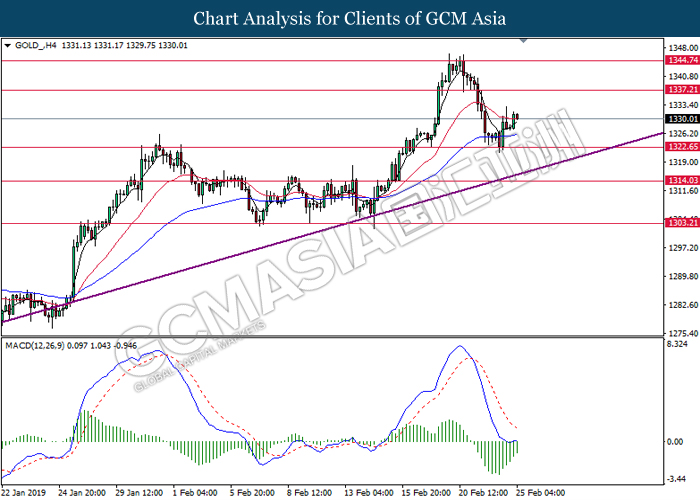Screen dimensions: 700x500
Task: Click the MACD zero level 0.00
Action: (675, 442)
